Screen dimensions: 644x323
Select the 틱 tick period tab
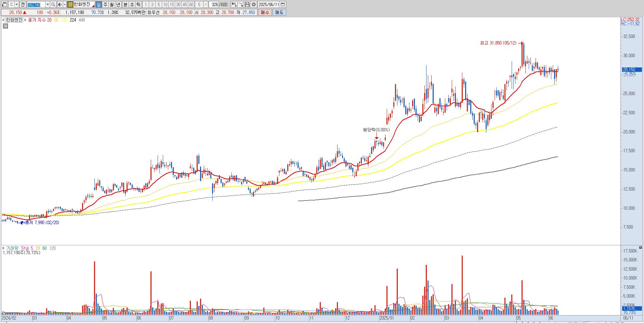point(138,4)
